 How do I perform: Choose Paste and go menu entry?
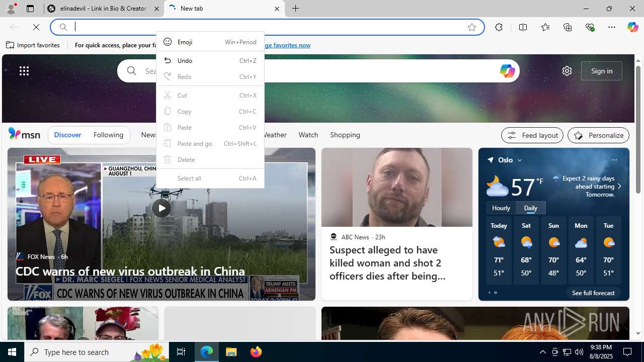point(210,143)
